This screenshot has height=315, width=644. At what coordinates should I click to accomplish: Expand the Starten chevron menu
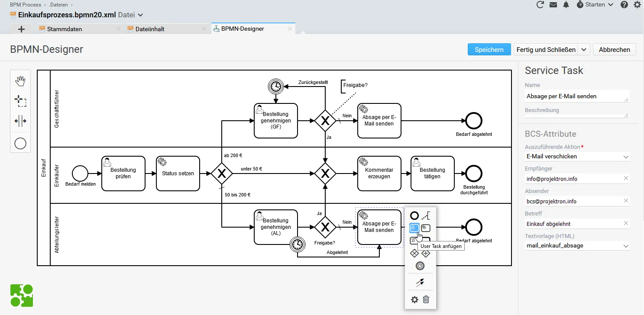click(x=611, y=5)
